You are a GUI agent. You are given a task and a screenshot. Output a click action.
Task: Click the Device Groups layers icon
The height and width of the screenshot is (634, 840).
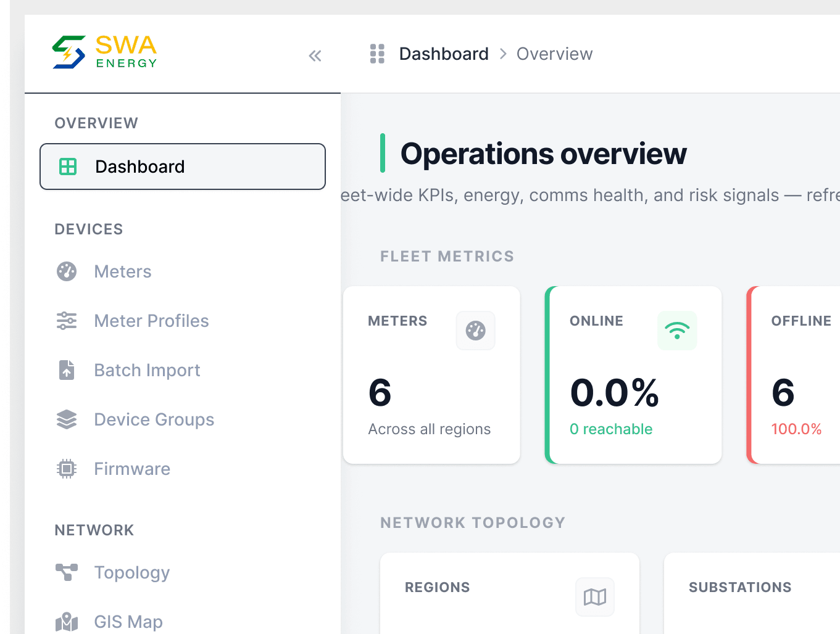coord(67,419)
